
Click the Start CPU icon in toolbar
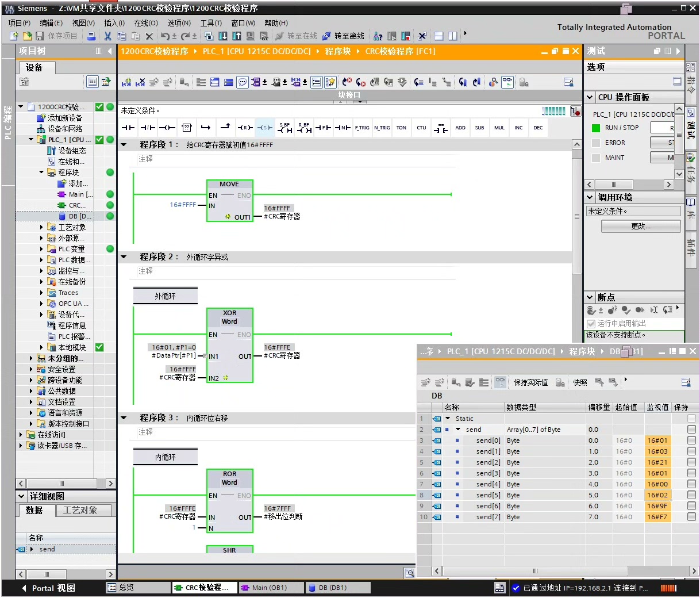coord(392,36)
